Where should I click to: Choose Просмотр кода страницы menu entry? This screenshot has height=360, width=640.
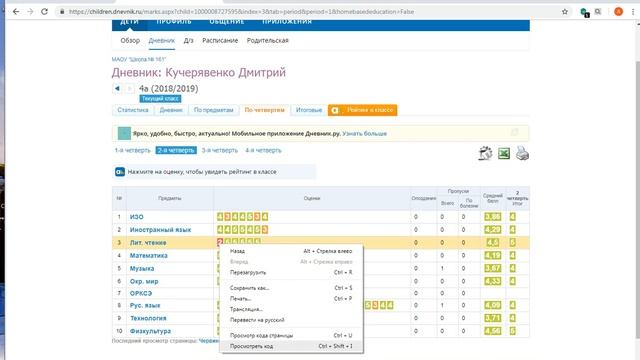coord(291,335)
